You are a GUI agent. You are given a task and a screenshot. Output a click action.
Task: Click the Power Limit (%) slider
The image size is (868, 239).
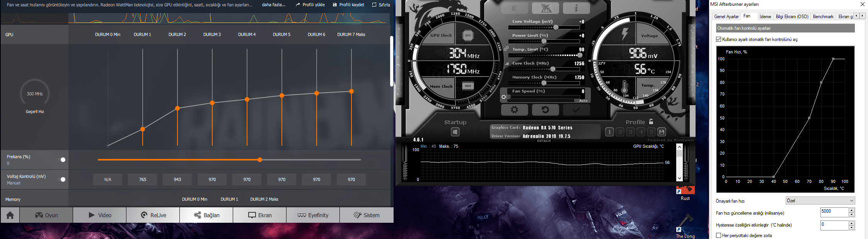click(544, 41)
